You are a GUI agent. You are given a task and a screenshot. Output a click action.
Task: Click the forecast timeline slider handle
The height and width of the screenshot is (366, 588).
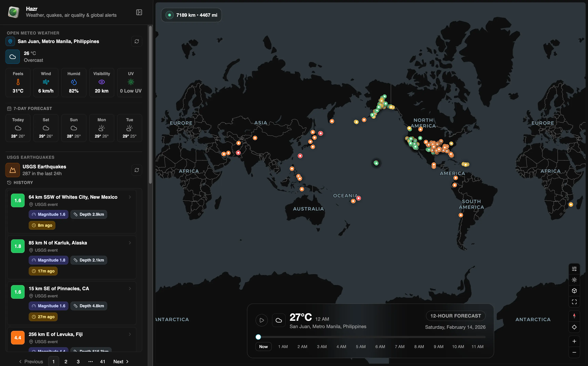click(258, 337)
